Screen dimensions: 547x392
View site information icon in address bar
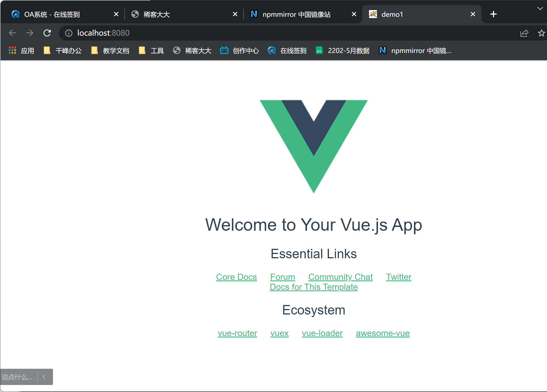pos(69,33)
